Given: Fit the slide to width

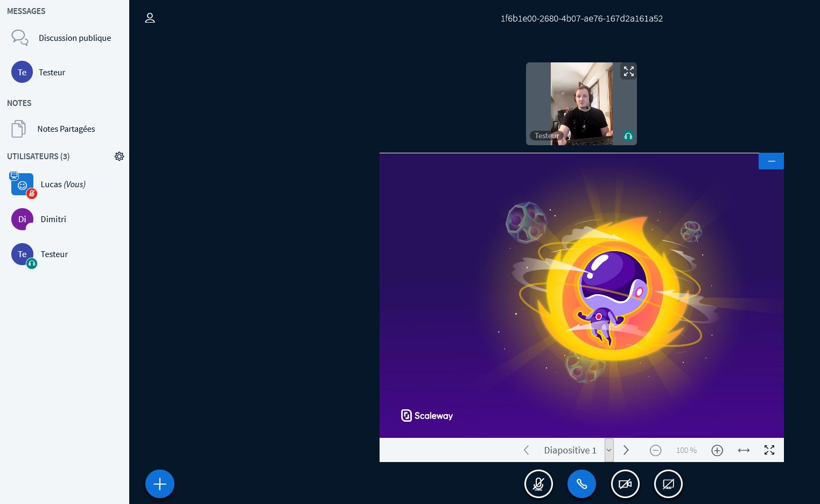Looking at the screenshot, I should click(x=744, y=450).
